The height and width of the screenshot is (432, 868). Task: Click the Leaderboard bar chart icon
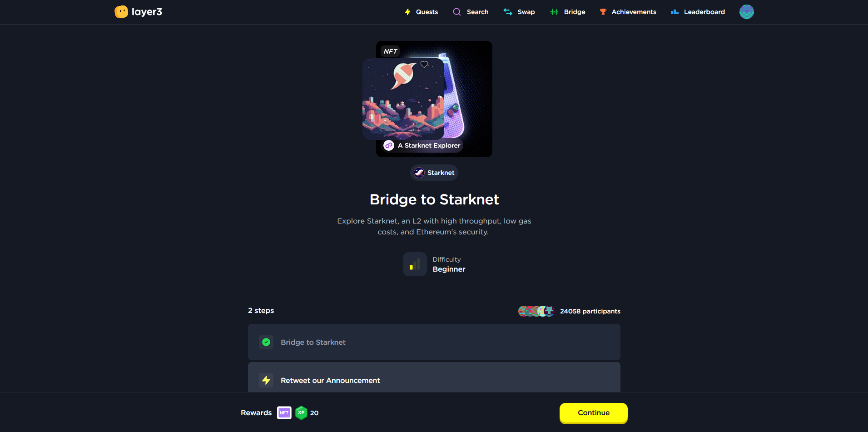[675, 12]
